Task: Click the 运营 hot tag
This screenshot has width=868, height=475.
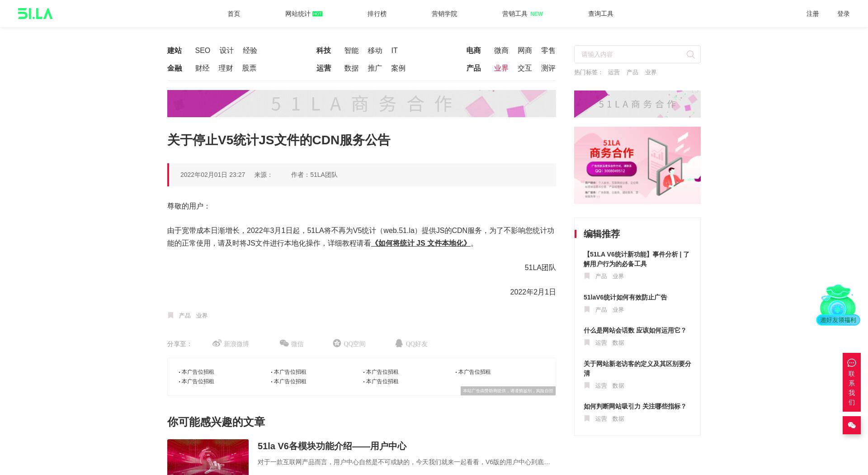Action: coord(614,72)
